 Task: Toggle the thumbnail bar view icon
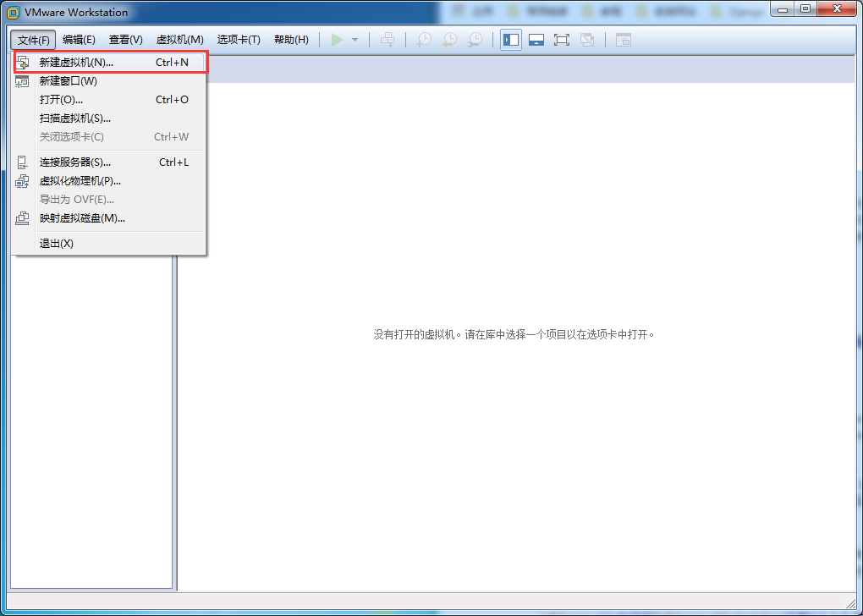pyautogui.click(x=536, y=40)
